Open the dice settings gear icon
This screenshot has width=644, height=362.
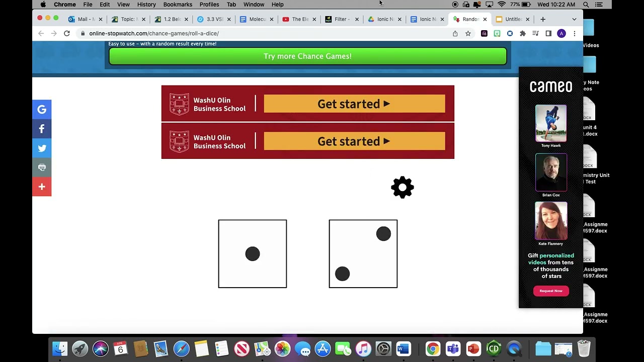click(x=403, y=188)
